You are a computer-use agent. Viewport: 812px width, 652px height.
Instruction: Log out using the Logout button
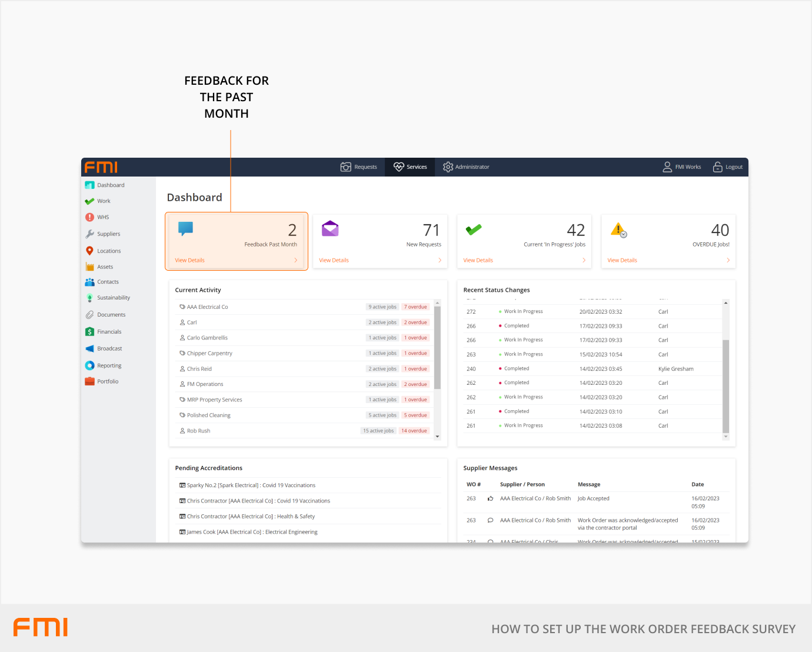click(x=728, y=167)
